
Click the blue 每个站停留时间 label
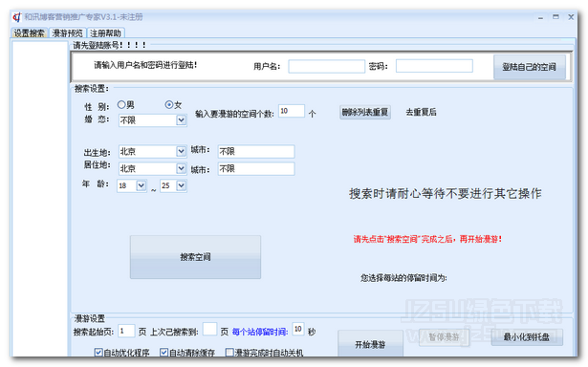260,332
